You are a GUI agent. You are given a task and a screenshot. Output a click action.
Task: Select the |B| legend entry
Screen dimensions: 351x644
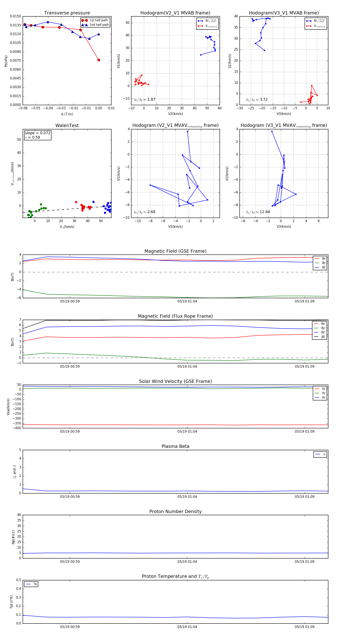click(320, 337)
